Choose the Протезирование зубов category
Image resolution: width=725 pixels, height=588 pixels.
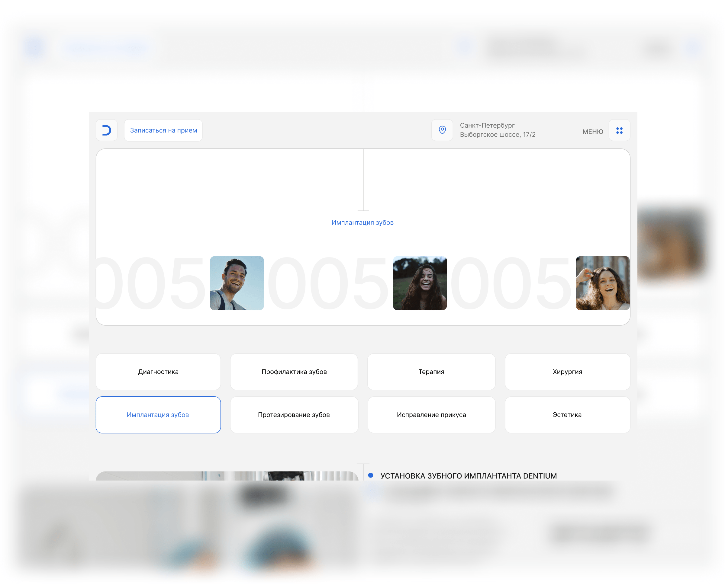point(294,414)
